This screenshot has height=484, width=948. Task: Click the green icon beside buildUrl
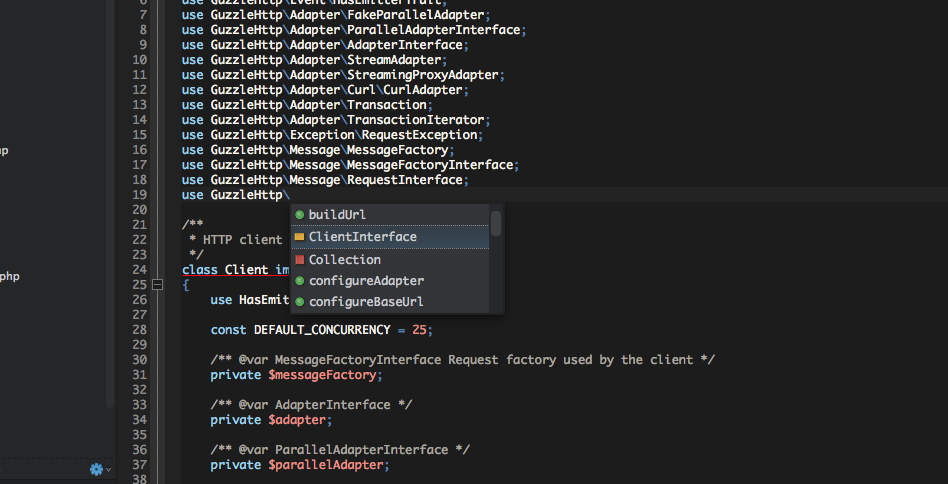300,215
